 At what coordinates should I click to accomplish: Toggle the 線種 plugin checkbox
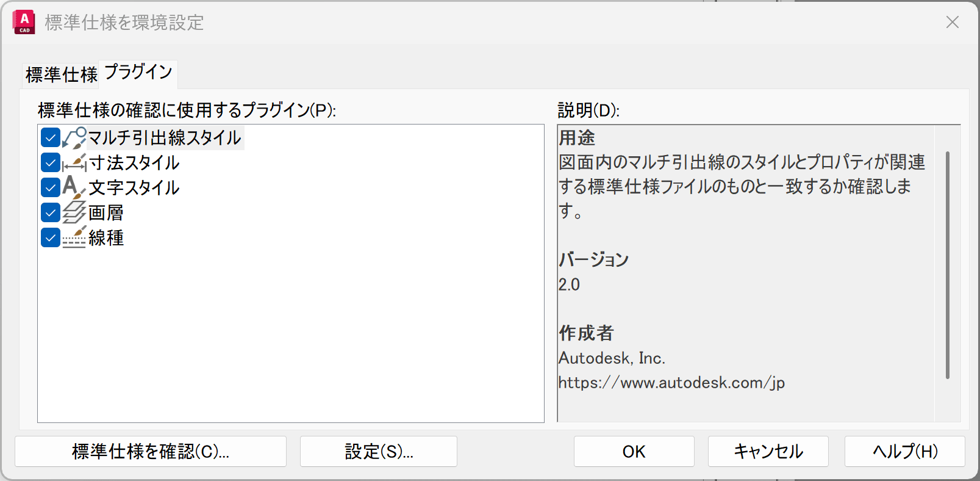click(51, 237)
